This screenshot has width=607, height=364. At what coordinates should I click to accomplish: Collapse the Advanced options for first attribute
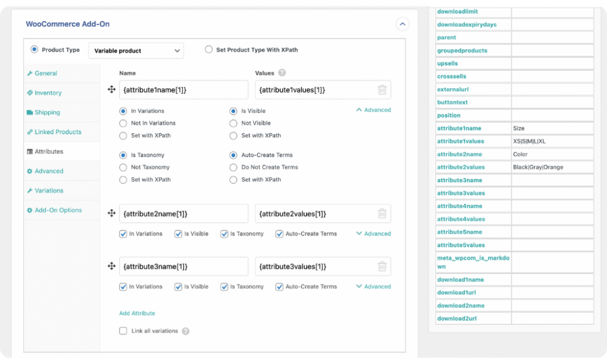[x=373, y=110]
